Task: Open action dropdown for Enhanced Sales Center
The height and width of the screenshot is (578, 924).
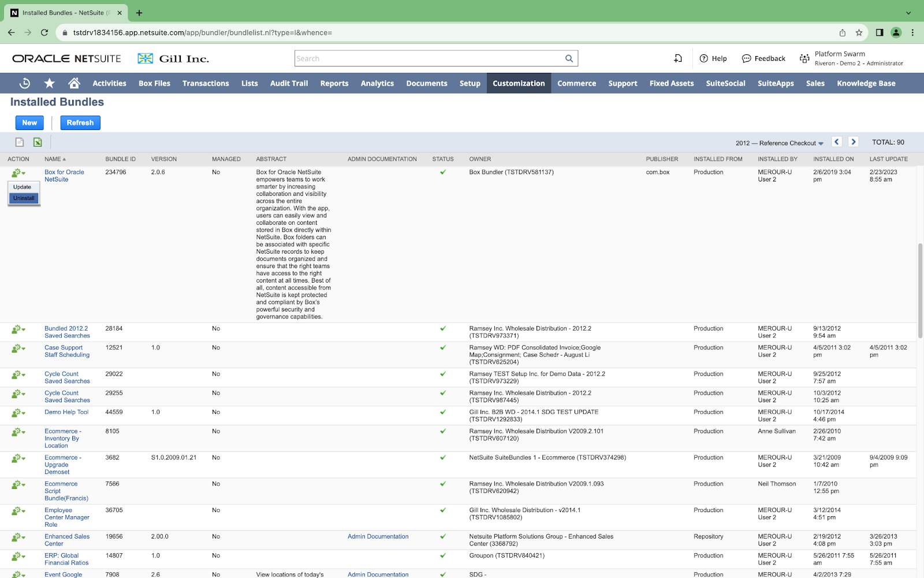Action: tap(18, 537)
